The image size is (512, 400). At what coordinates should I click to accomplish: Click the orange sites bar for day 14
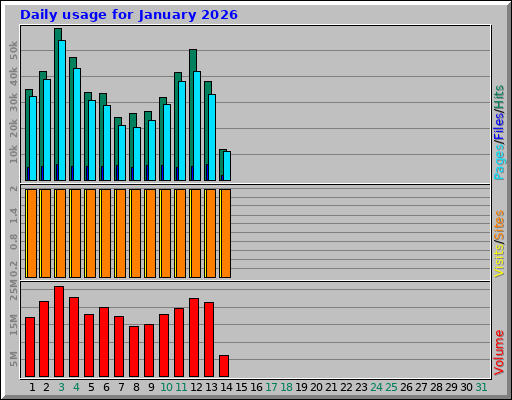click(x=226, y=233)
